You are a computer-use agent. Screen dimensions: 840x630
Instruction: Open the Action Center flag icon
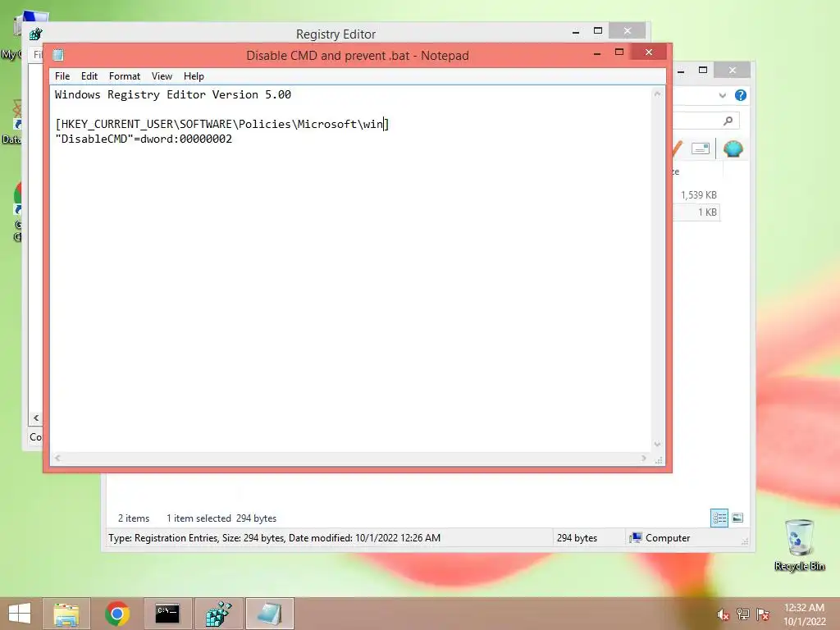tap(763, 614)
